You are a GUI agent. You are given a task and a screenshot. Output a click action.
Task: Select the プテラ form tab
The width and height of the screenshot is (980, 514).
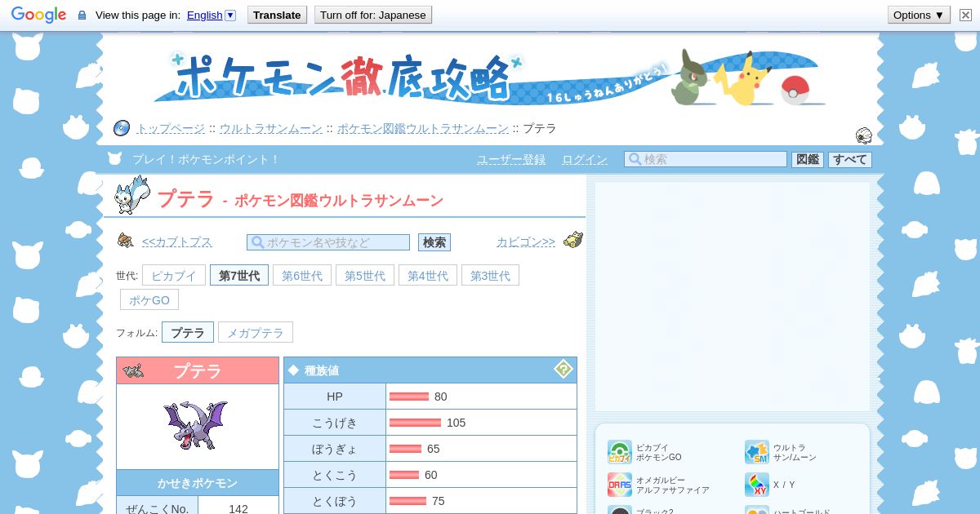coord(188,333)
